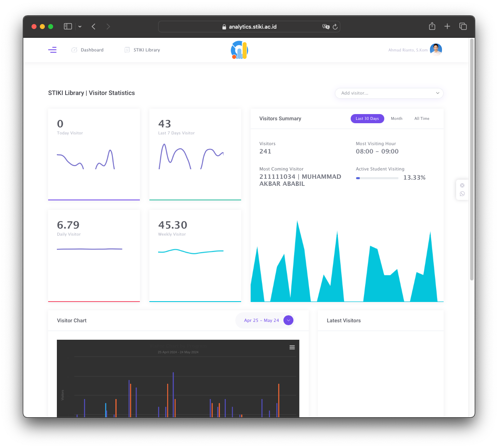This screenshot has height=448, width=498.
Task: Switch summary to Month view
Action: (x=396, y=119)
